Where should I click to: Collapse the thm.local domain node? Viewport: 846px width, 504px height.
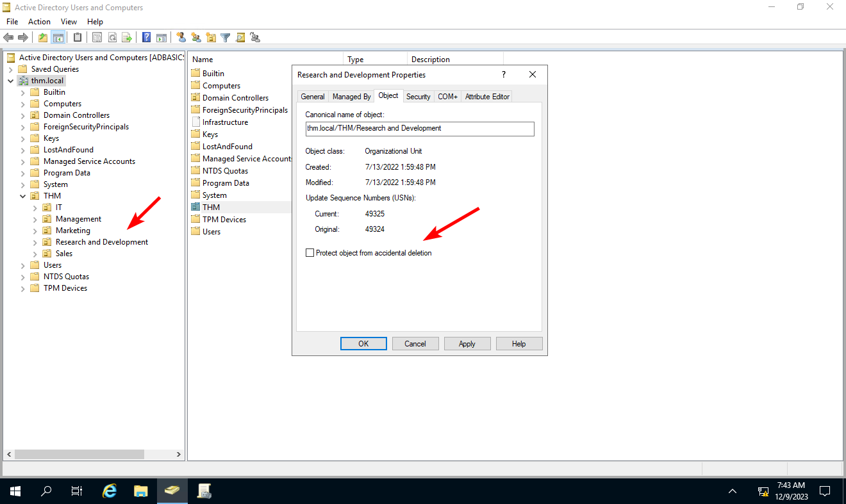[11, 81]
